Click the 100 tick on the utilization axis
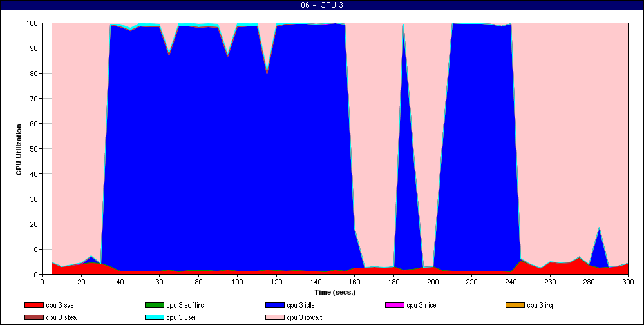 32,23
